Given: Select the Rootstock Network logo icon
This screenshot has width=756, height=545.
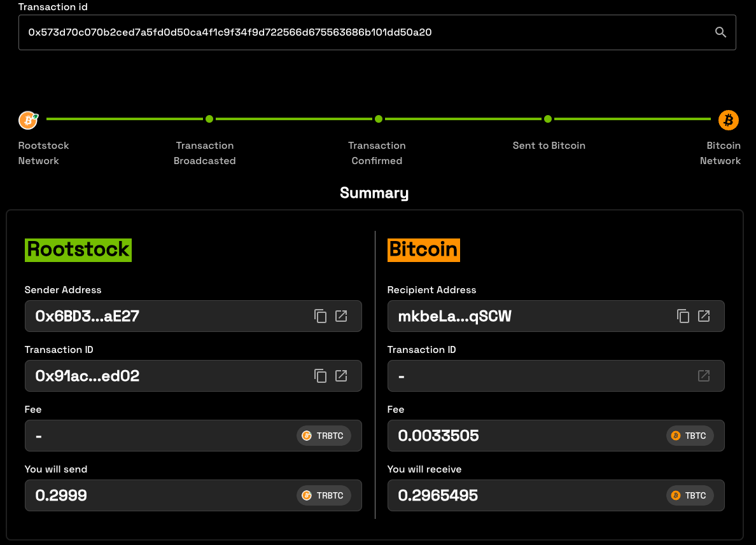Looking at the screenshot, I should [28, 120].
